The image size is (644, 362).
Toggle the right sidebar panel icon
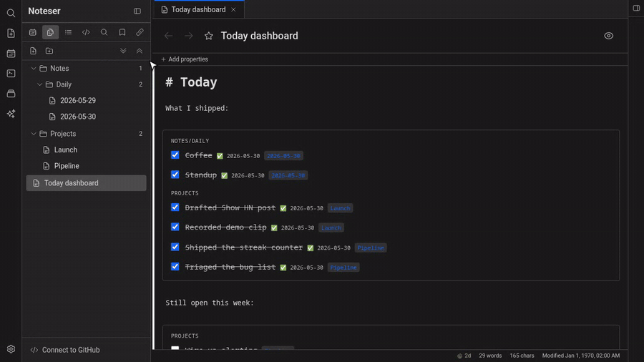636,8
